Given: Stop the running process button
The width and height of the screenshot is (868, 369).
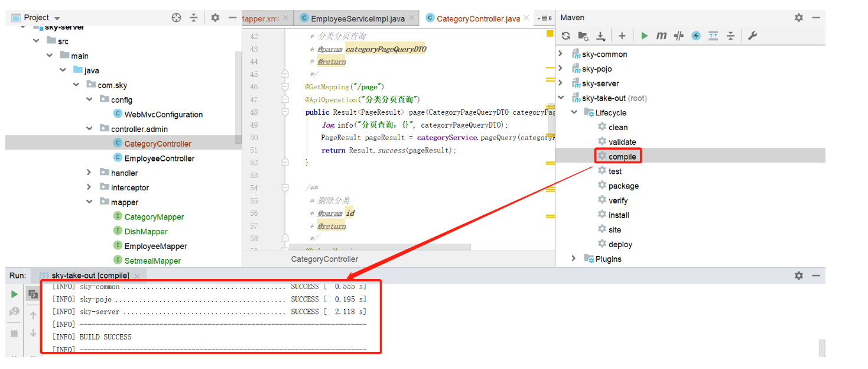Looking at the screenshot, I should click(x=14, y=334).
